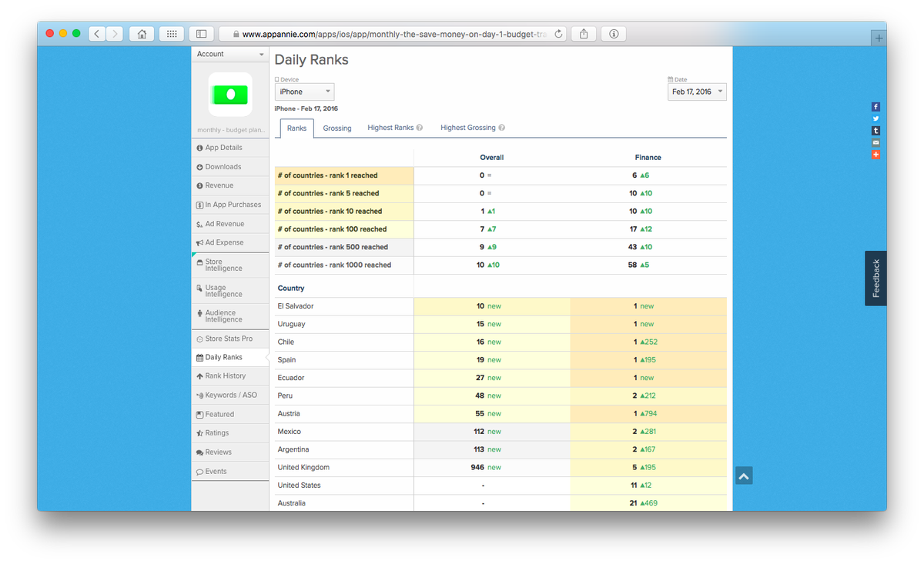Switch to the Ranks tab
This screenshot has height=564, width=924.
[296, 128]
